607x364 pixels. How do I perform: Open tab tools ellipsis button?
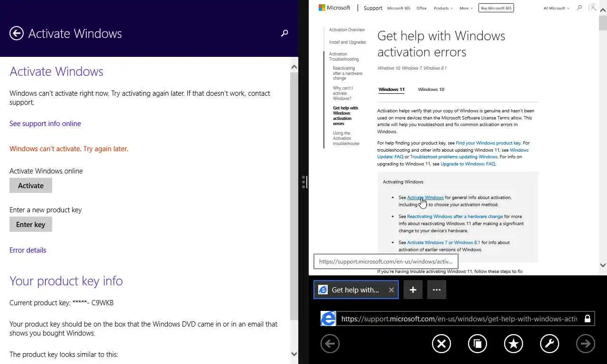(437, 290)
